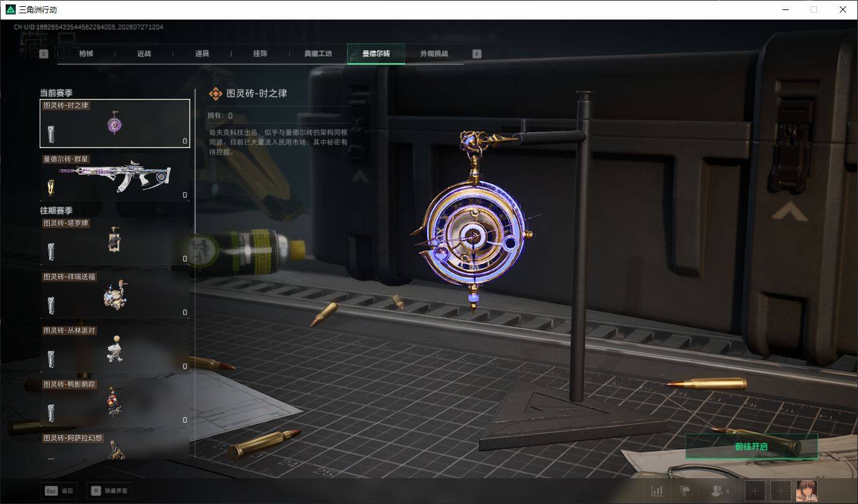Screen dimensions: 858x504
Task: Open the player avatar portrait
Action: [807, 491]
